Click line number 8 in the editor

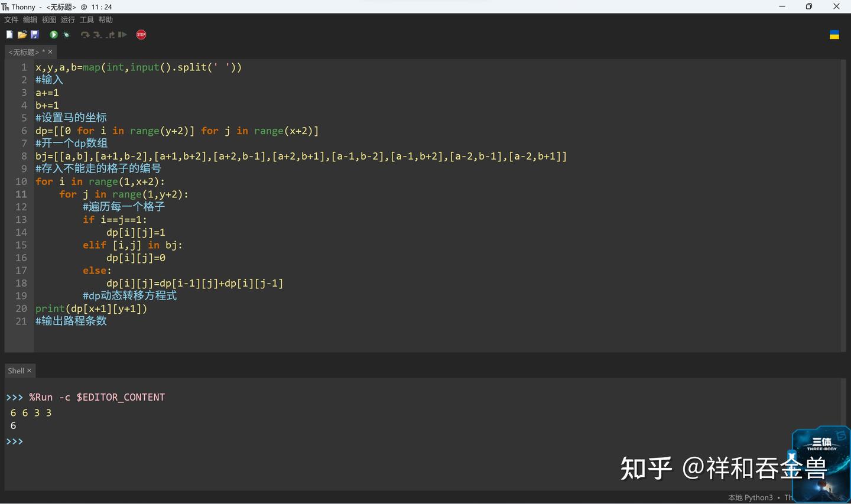24,156
